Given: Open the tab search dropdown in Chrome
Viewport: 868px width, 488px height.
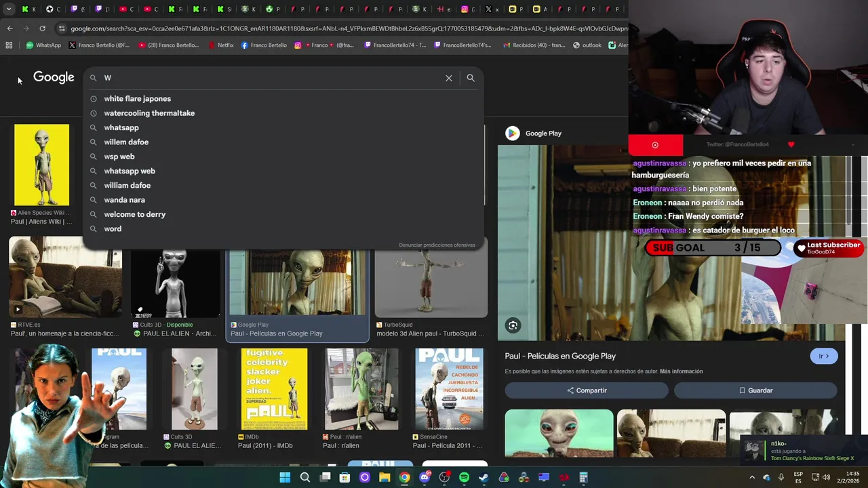Looking at the screenshot, I should coord(9,9).
